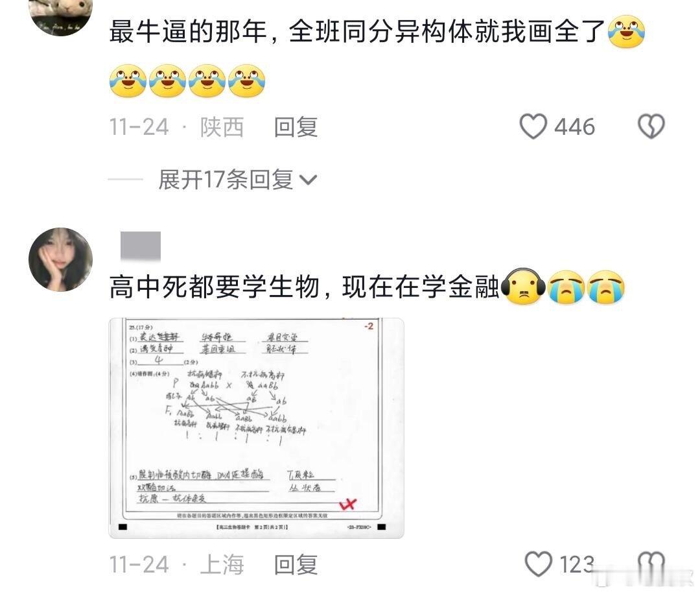This screenshot has width=700, height=594.
Task: Tap the 446 like count
Action: click(x=574, y=127)
